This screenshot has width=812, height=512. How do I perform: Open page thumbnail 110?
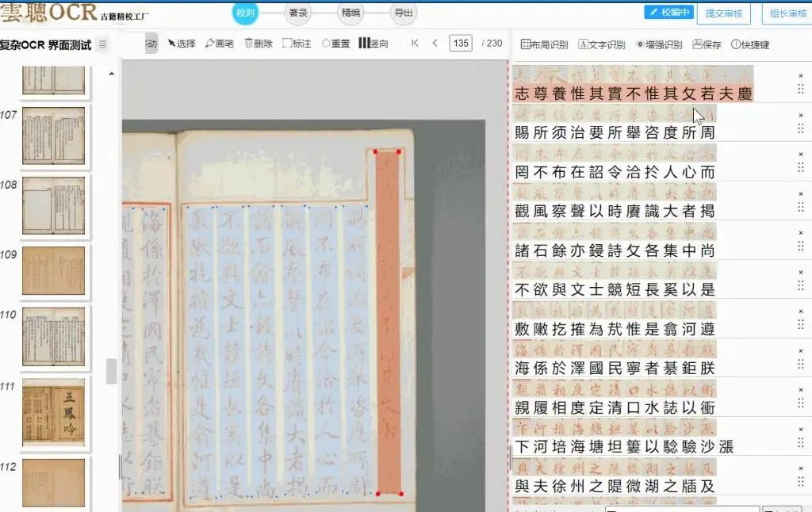point(53,337)
